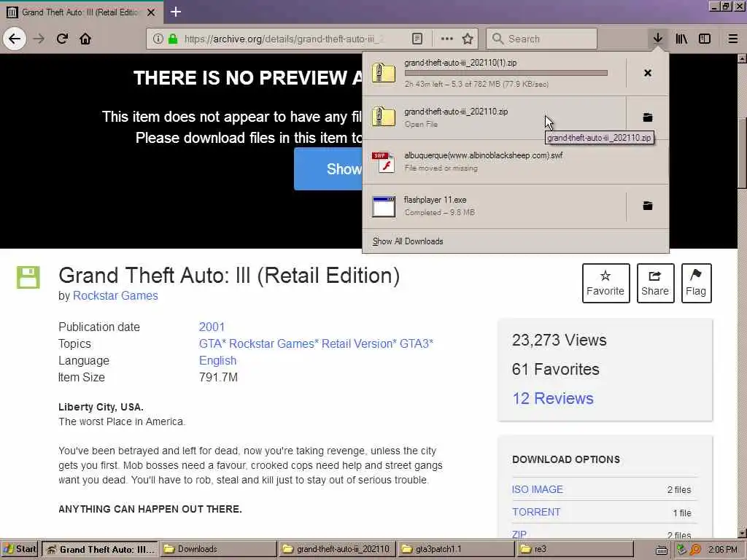Screen dimensions: 747x560
Task: Click the blue Show button
Action: click(x=328, y=168)
